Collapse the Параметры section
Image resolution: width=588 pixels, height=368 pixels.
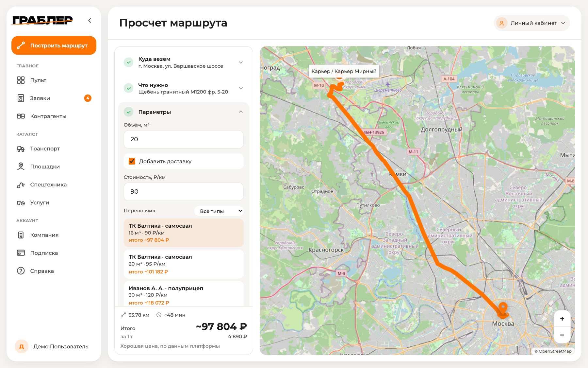184,112
